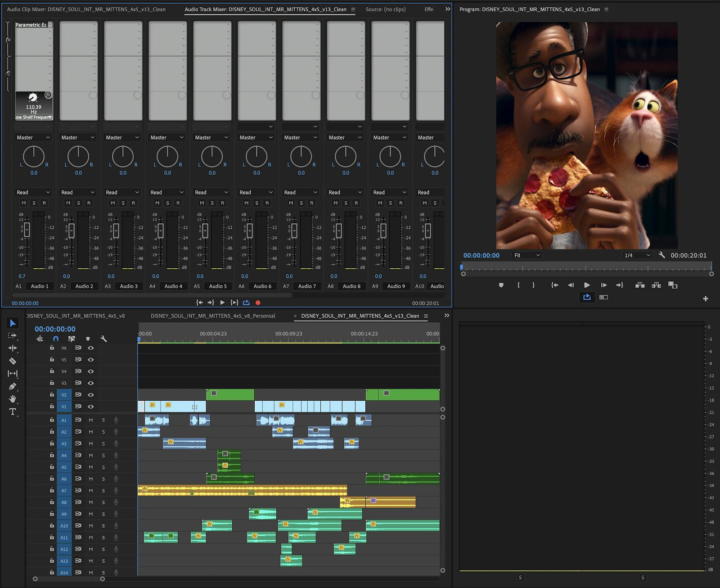Screen dimensions: 720x588
Task: Enable record on Audio 3 in the mixer
Action: pyautogui.click(x=133, y=203)
